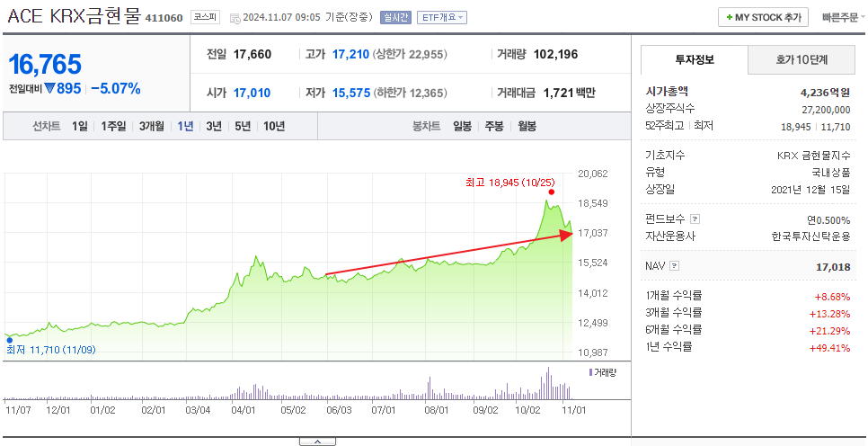
Task: Select the 1일 line chart period
Action: (80, 126)
